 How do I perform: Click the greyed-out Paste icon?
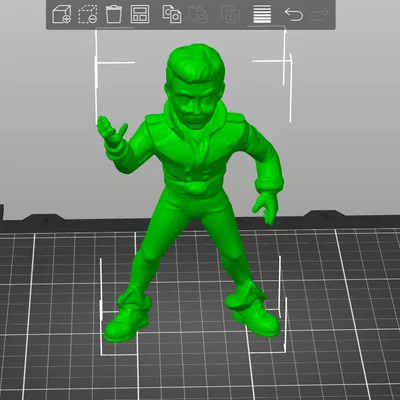click(198, 14)
